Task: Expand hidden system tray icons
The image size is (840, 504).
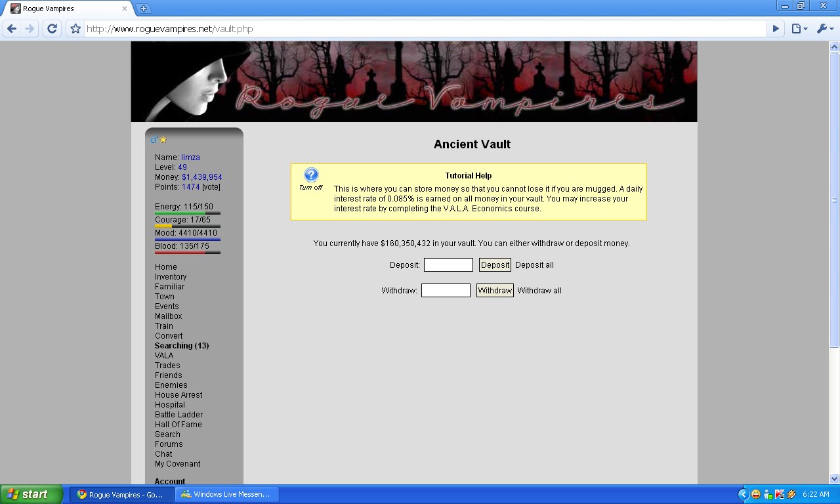Action: tap(743, 494)
